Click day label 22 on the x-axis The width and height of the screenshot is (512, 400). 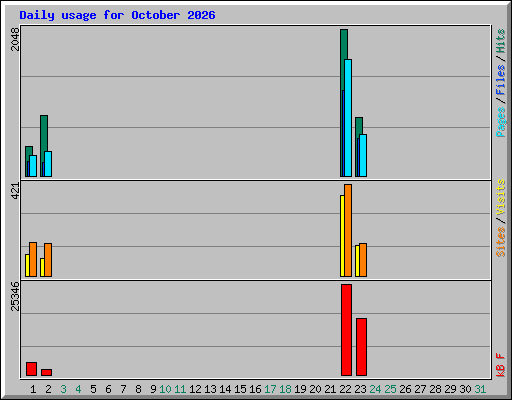click(345, 389)
